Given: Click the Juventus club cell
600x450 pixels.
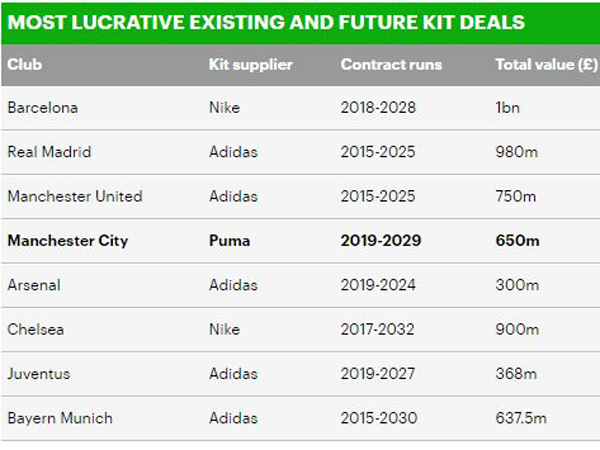Looking at the screenshot, I should (x=38, y=373).
